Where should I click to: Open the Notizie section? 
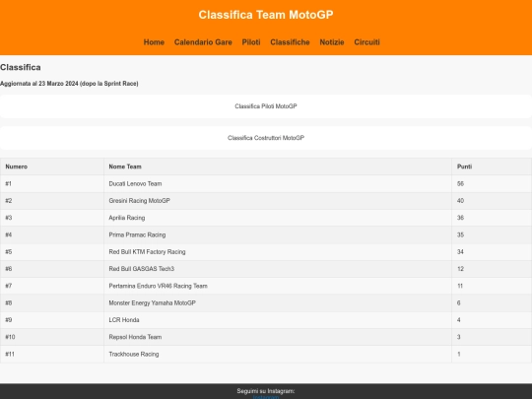(332, 42)
